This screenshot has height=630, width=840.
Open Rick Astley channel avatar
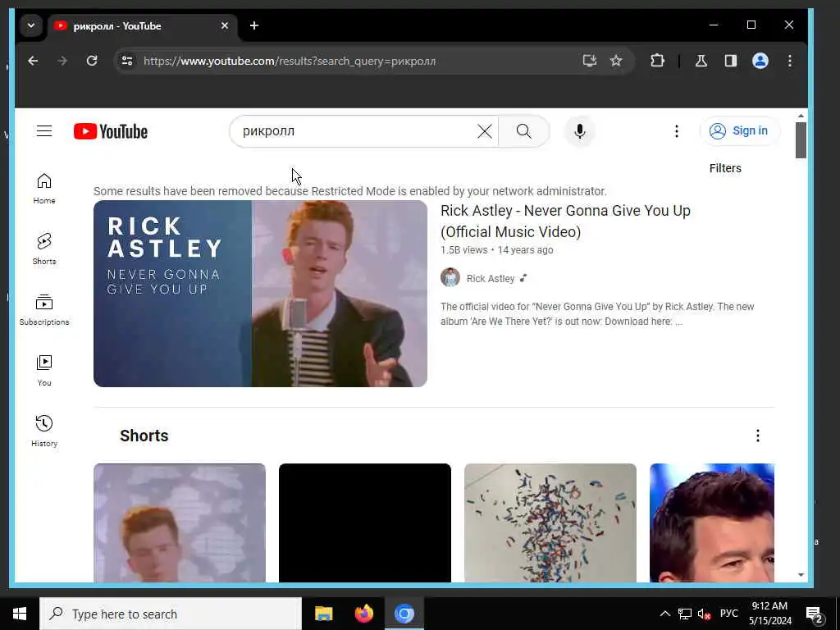tap(450, 278)
